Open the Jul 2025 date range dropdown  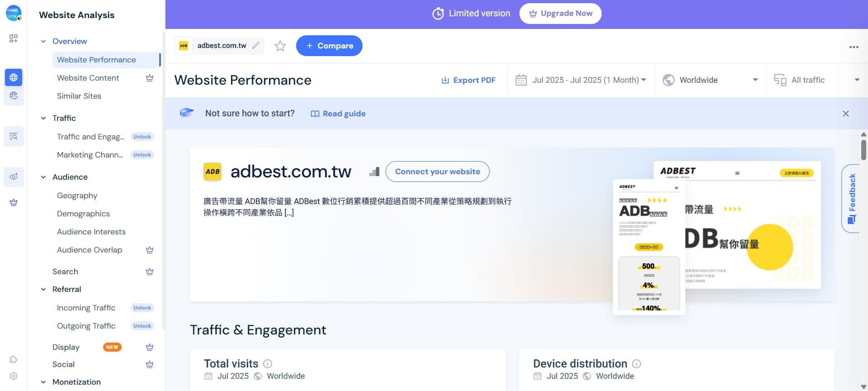pyautogui.click(x=581, y=80)
